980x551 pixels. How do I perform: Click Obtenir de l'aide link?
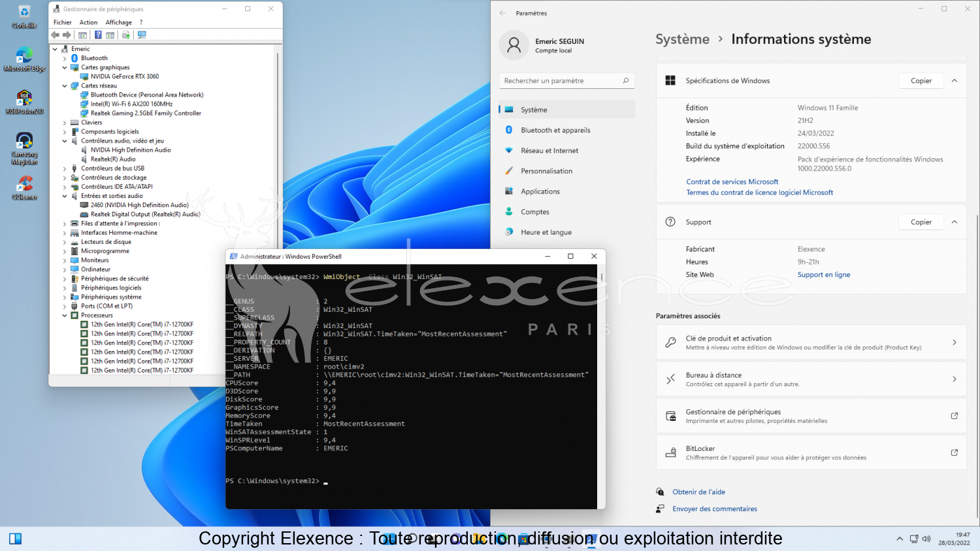coord(698,492)
